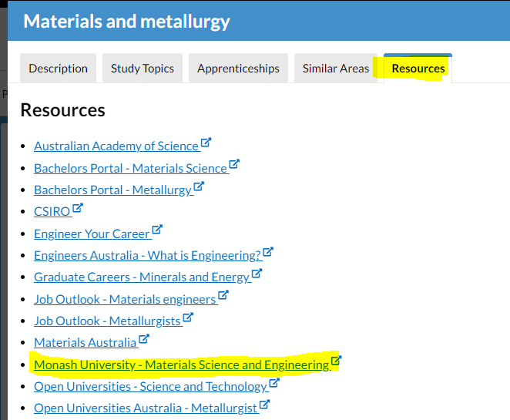Click external-link icon beside Materials Australia
The height and width of the screenshot is (420, 510).
(144, 339)
